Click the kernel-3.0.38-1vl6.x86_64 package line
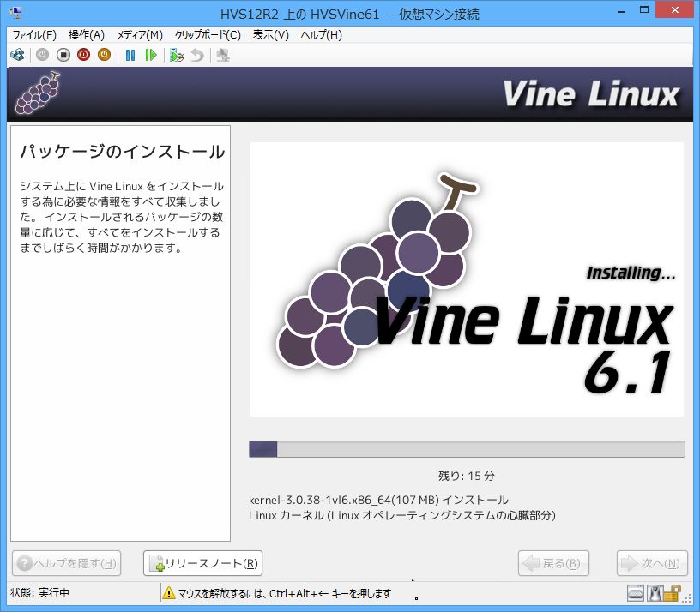The width and height of the screenshot is (700, 612). [378, 500]
